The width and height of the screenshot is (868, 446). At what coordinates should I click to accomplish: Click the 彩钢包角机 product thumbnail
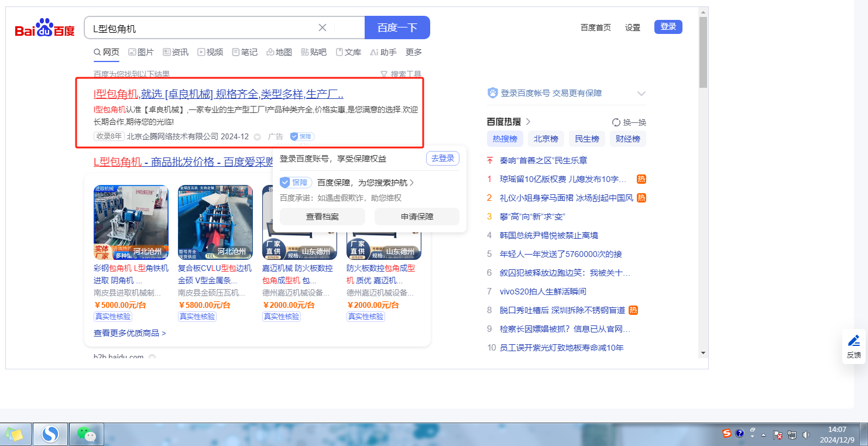click(131, 222)
